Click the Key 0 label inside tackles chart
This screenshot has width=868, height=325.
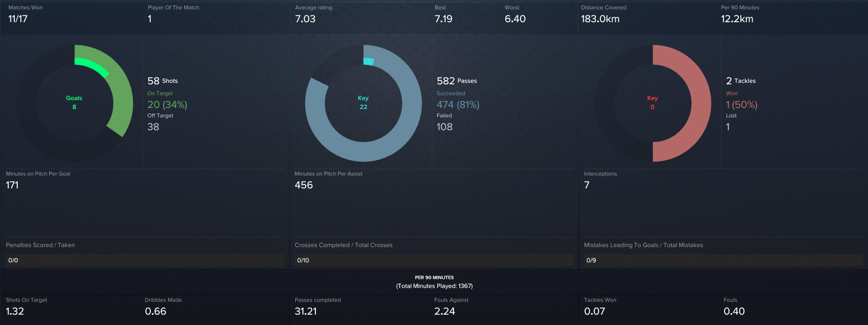click(653, 102)
